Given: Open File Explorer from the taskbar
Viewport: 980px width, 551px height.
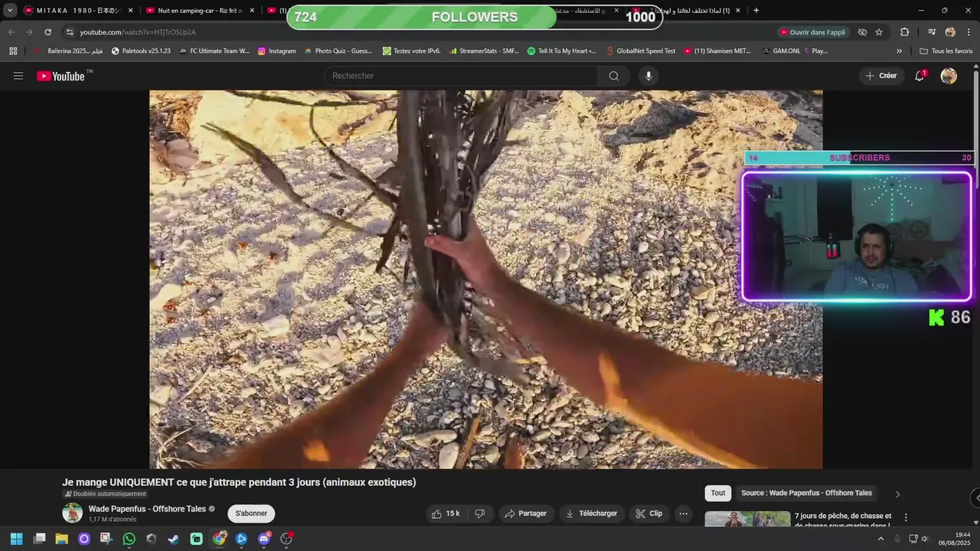Looking at the screenshot, I should [x=61, y=539].
